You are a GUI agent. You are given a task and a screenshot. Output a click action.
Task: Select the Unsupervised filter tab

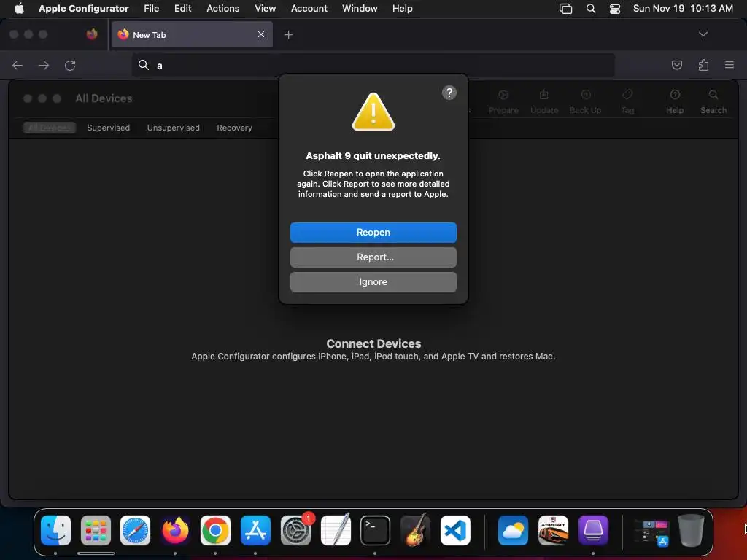173,128
